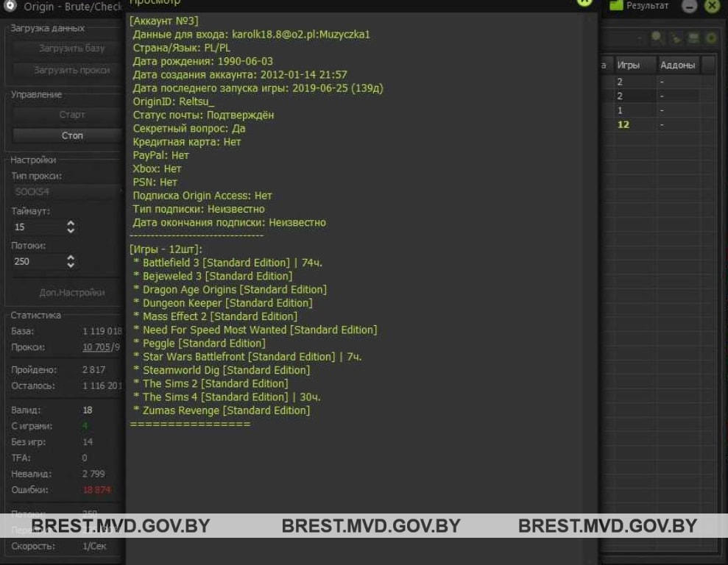Click the Xbox: Нет line
The height and width of the screenshot is (565, 728).
(x=157, y=169)
